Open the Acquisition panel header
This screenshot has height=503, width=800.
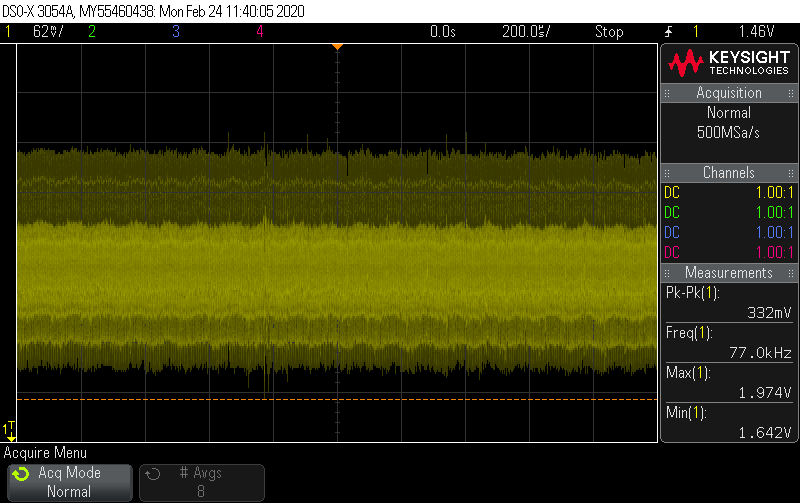pyautogui.click(x=729, y=93)
